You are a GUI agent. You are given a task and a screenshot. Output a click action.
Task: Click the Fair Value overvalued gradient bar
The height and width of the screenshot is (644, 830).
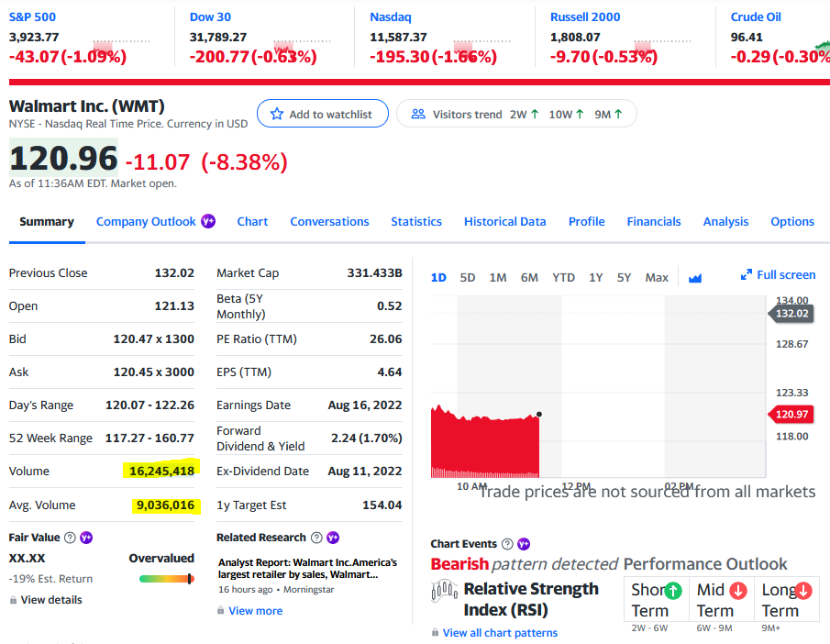167,579
